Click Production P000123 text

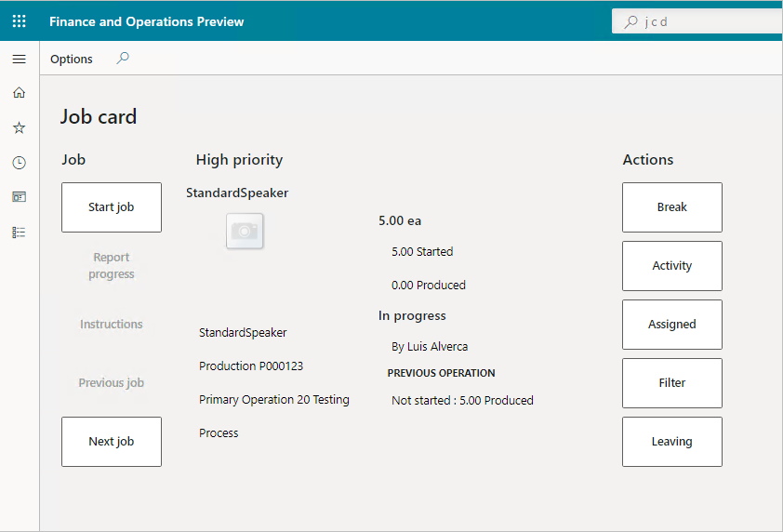click(251, 366)
